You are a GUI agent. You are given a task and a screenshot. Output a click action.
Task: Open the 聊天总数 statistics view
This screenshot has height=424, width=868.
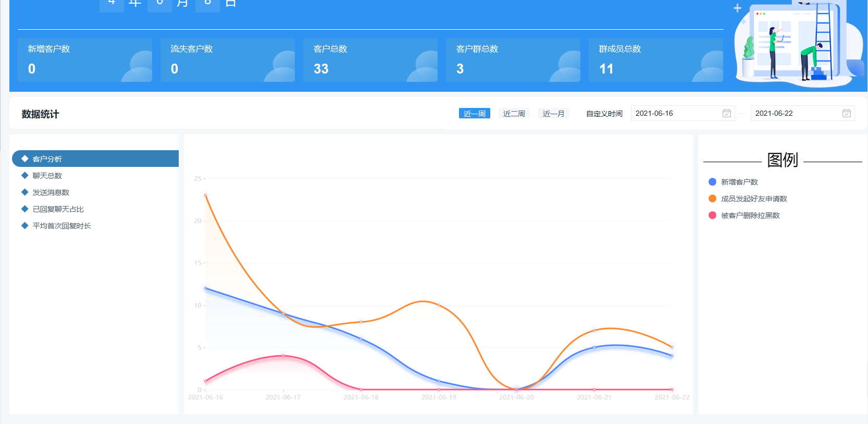47,176
